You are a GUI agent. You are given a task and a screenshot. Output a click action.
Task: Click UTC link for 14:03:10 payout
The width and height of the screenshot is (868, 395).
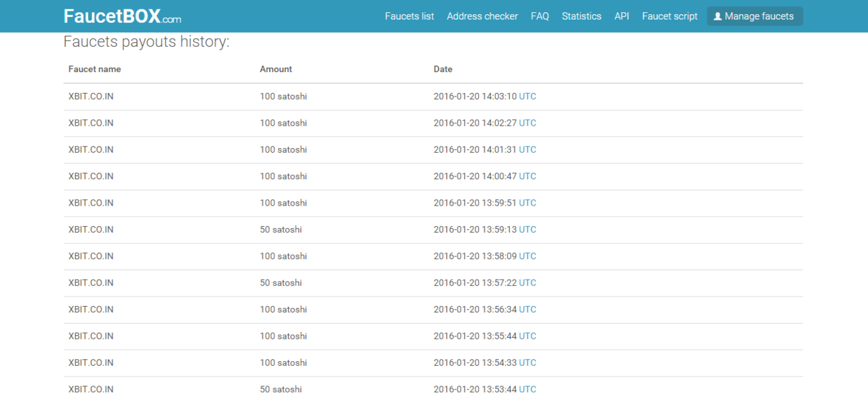click(527, 96)
